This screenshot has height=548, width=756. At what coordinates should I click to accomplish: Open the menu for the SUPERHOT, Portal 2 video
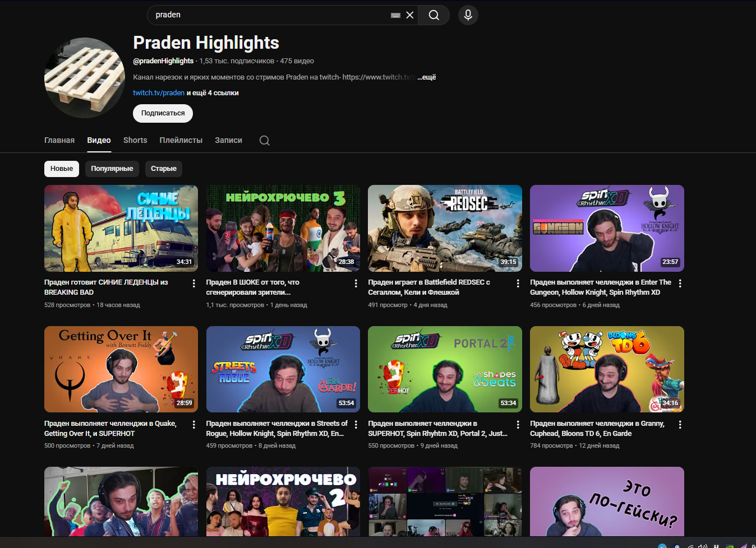click(x=518, y=425)
